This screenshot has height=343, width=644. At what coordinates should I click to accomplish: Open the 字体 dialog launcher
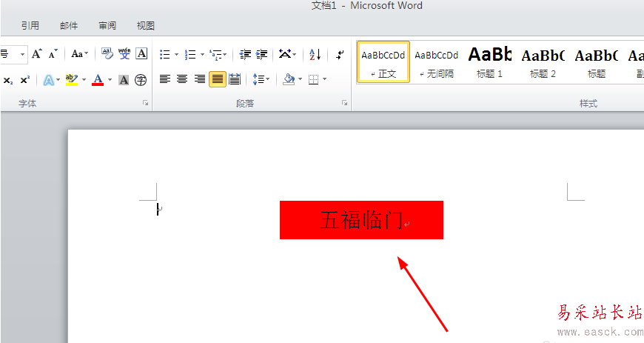click(x=145, y=103)
